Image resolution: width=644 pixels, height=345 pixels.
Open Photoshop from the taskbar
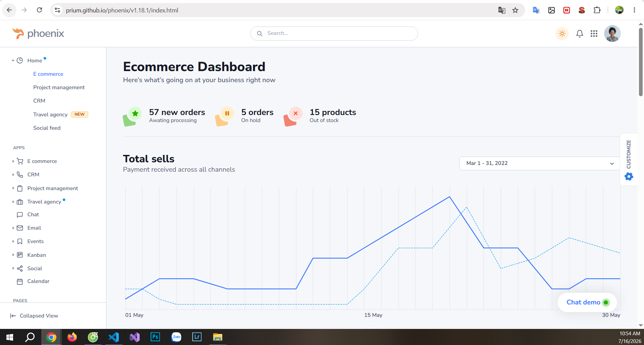pos(155,337)
